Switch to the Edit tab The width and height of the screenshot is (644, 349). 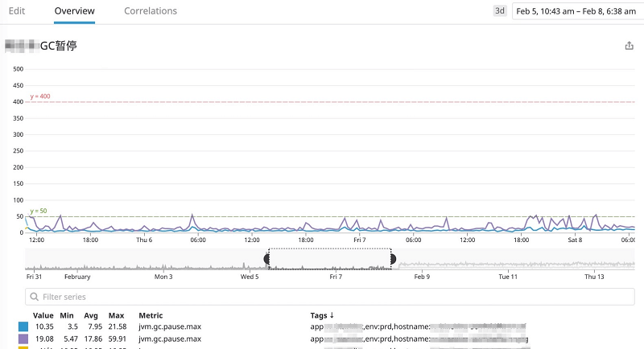pos(16,11)
